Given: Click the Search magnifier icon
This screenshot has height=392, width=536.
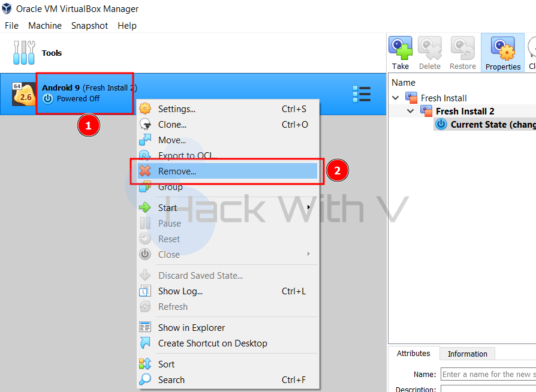Looking at the screenshot, I should tap(145, 379).
